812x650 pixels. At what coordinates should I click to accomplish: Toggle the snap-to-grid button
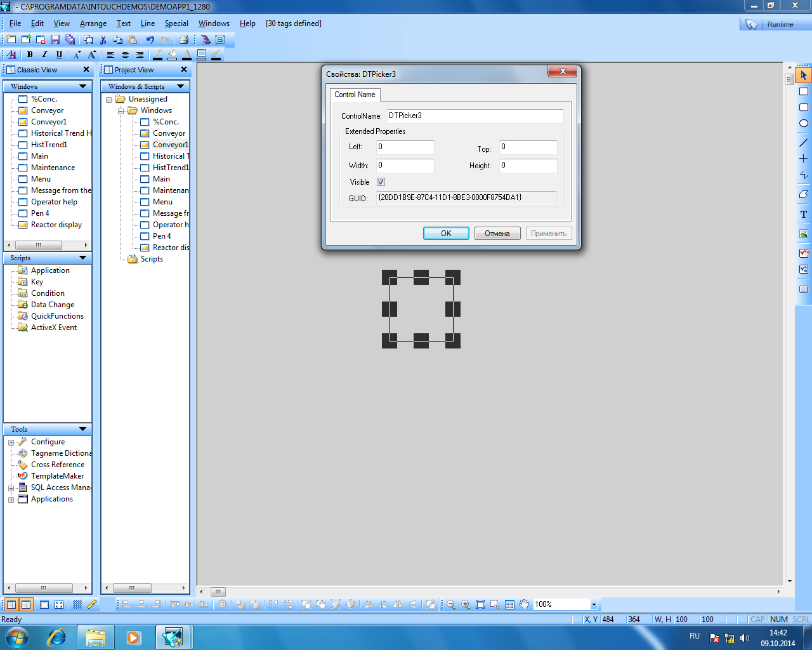[x=77, y=604]
